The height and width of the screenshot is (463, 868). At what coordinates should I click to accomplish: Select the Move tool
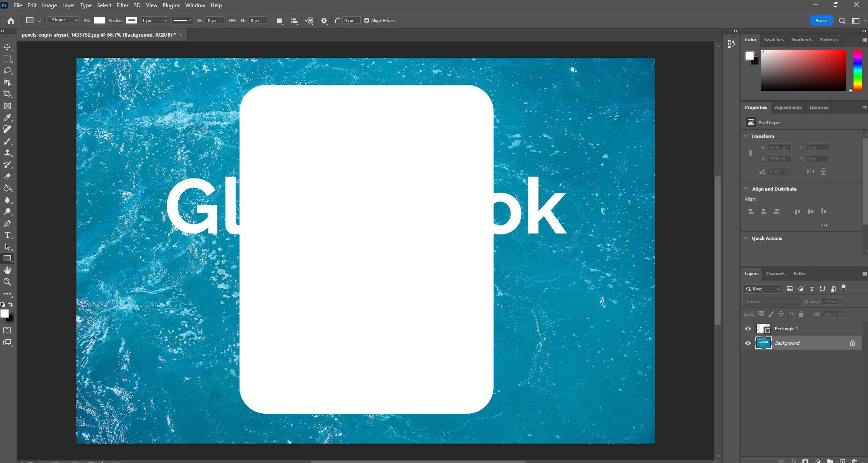click(x=8, y=47)
